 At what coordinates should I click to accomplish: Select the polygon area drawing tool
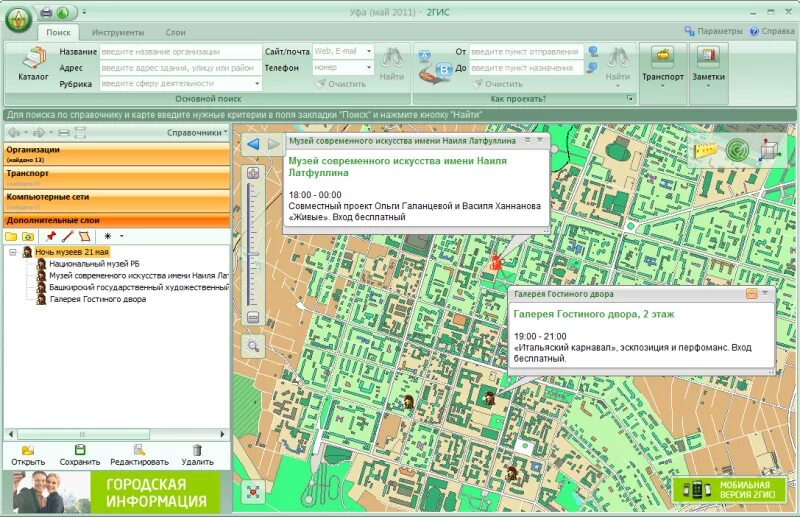point(84,236)
